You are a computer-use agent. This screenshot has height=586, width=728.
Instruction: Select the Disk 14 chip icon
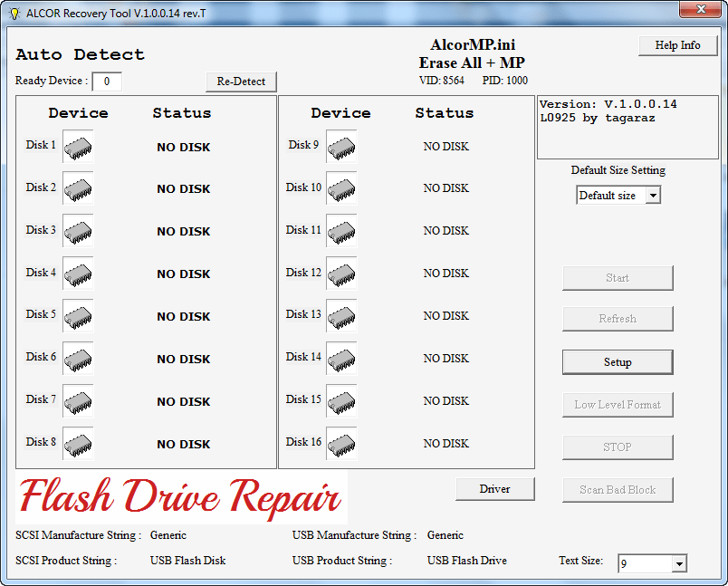tap(340, 358)
